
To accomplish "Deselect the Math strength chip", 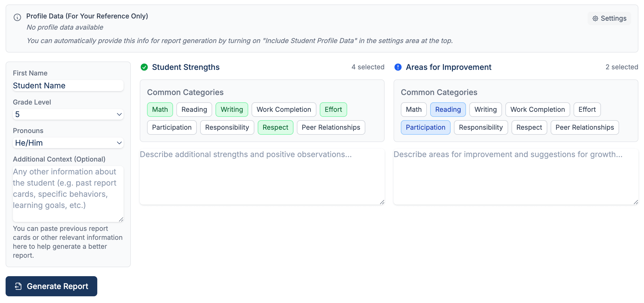I will [160, 110].
